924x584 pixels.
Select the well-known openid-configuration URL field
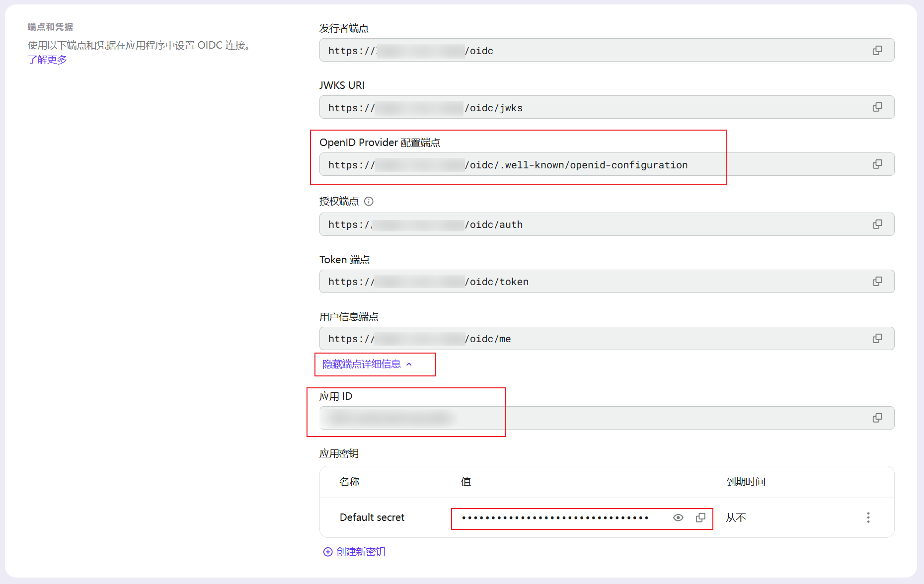click(x=596, y=164)
